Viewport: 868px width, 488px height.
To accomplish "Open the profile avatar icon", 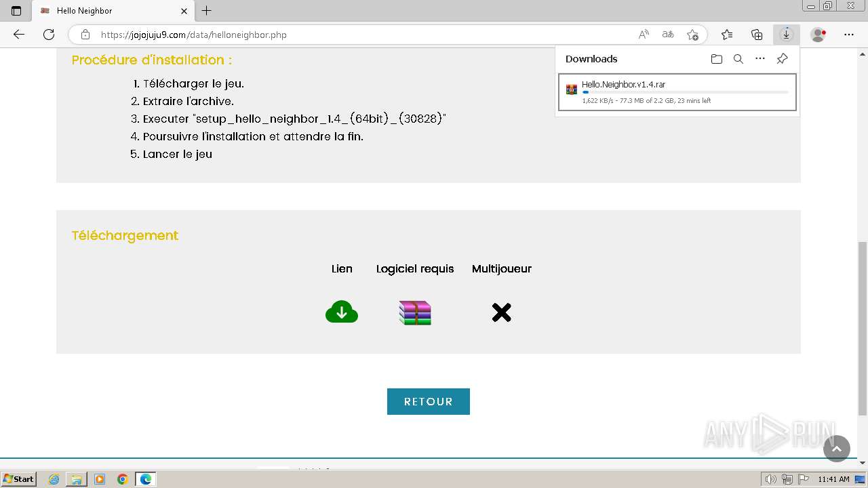I will coord(818,34).
